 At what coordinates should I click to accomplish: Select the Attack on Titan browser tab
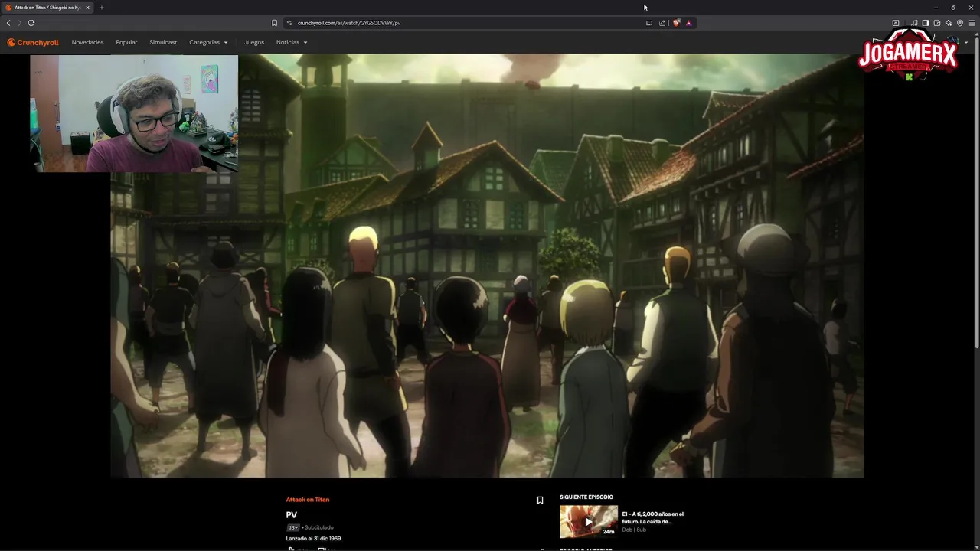(x=47, y=8)
